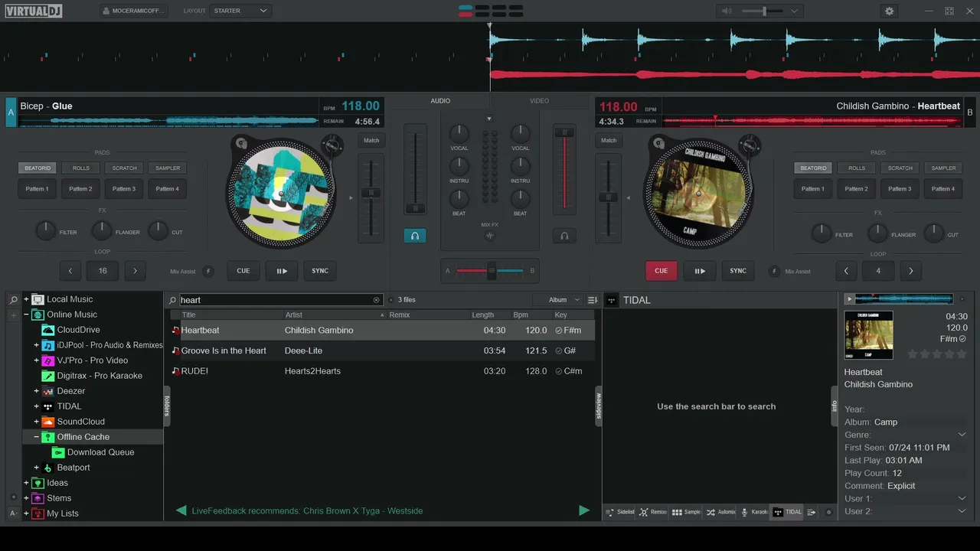This screenshot has height=551, width=980.
Task: Collapse the Offline Cache node
Action: 36,437
